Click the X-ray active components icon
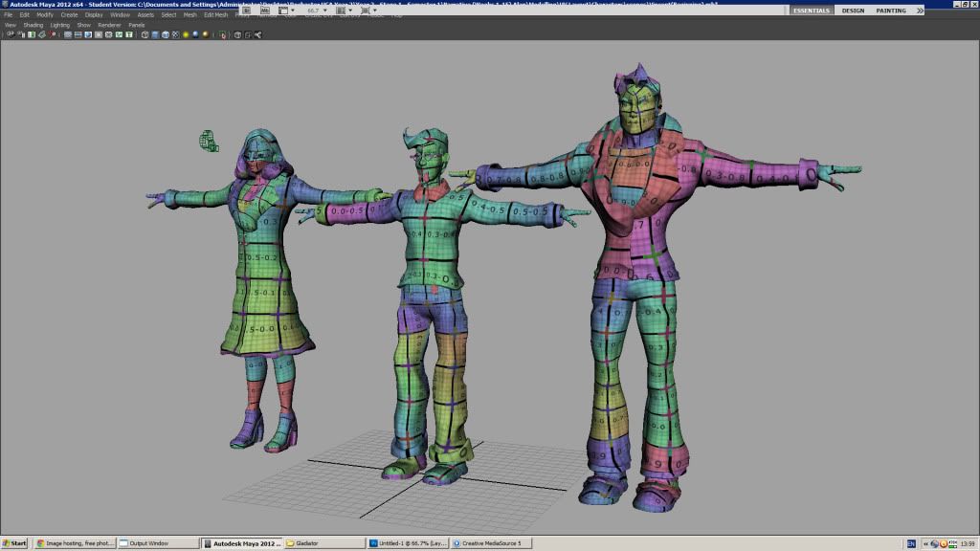980x551 pixels. pos(248,35)
